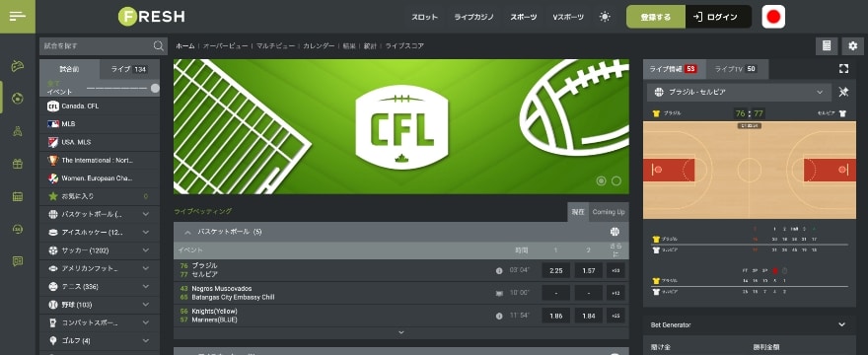Image resolution: width=868 pixels, height=355 pixels.
Task: Click info icon for Brazil vs Serbia match
Action: (499, 271)
